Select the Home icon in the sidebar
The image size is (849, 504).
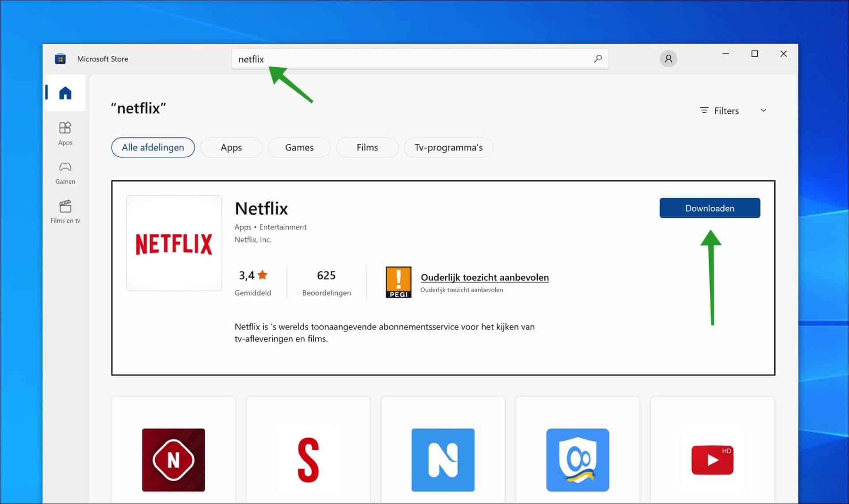[65, 92]
